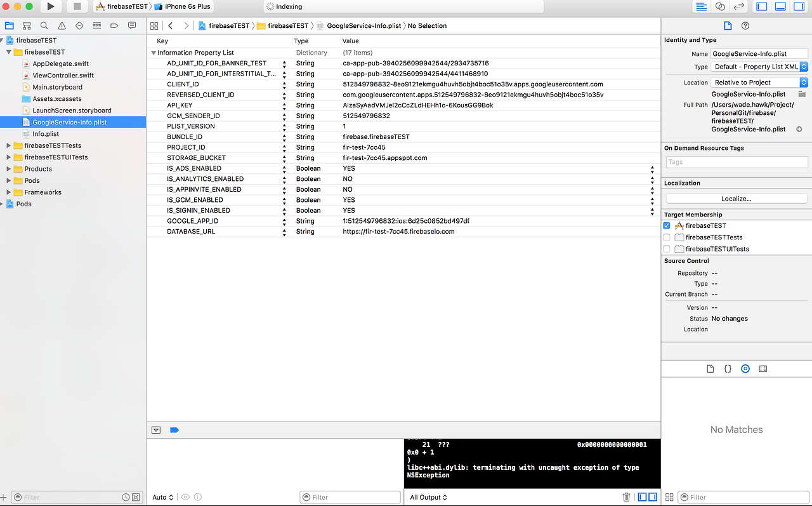Go forward in editor history
Image resolution: width=812 pixels, height=506 pixels.
tap(186, 26)
